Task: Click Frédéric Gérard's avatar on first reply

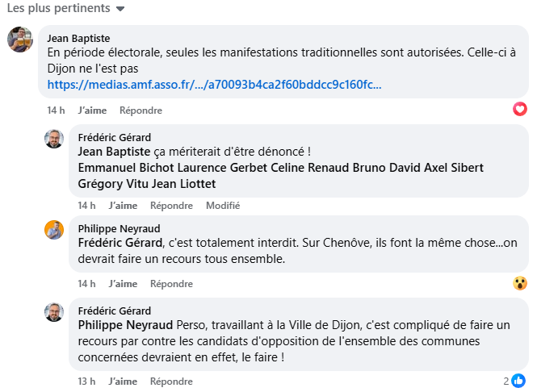Action: (54, 138)
